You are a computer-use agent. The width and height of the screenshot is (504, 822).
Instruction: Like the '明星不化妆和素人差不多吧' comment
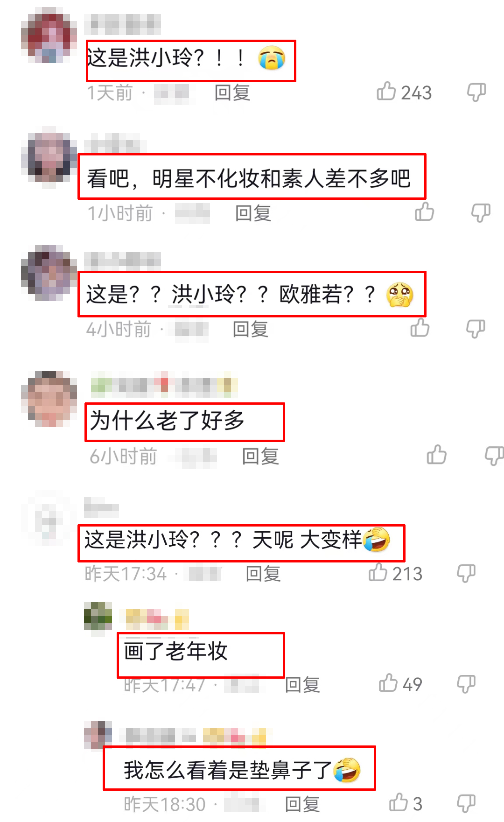(424, 211)
